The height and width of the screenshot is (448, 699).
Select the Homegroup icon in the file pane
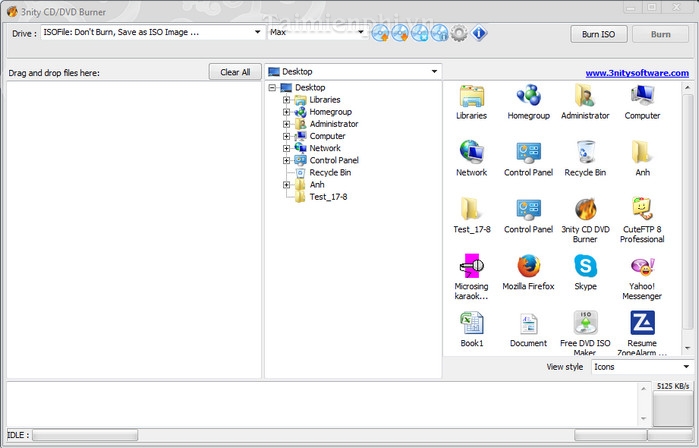528,95
